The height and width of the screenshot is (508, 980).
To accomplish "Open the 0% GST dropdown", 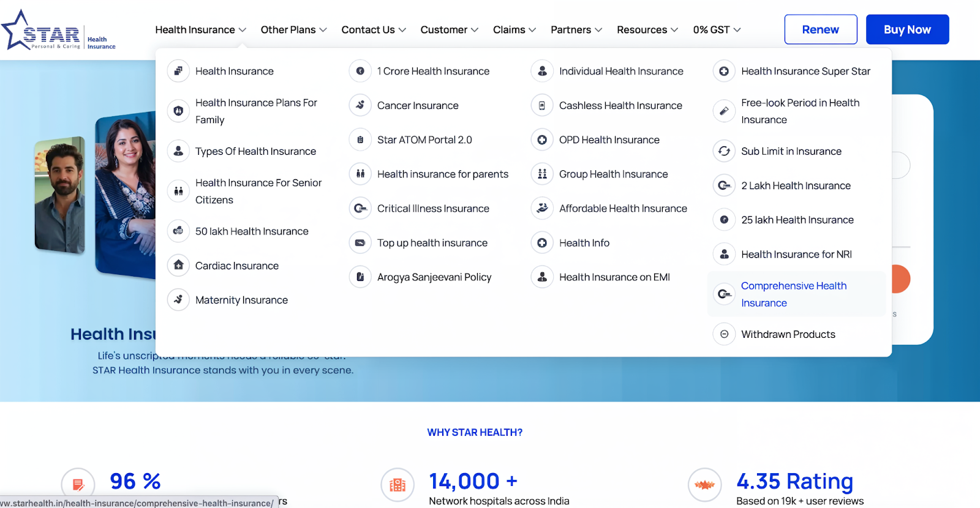I will pos(717,29).
